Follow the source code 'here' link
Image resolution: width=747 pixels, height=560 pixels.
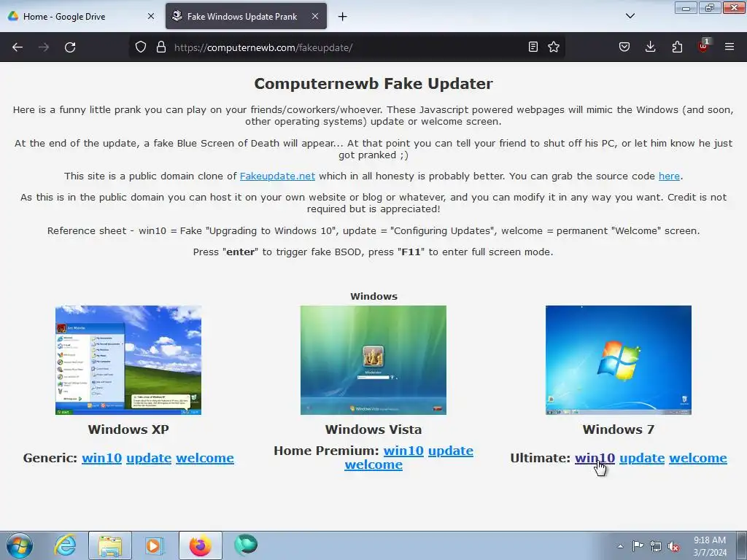[x=669, y=176]
